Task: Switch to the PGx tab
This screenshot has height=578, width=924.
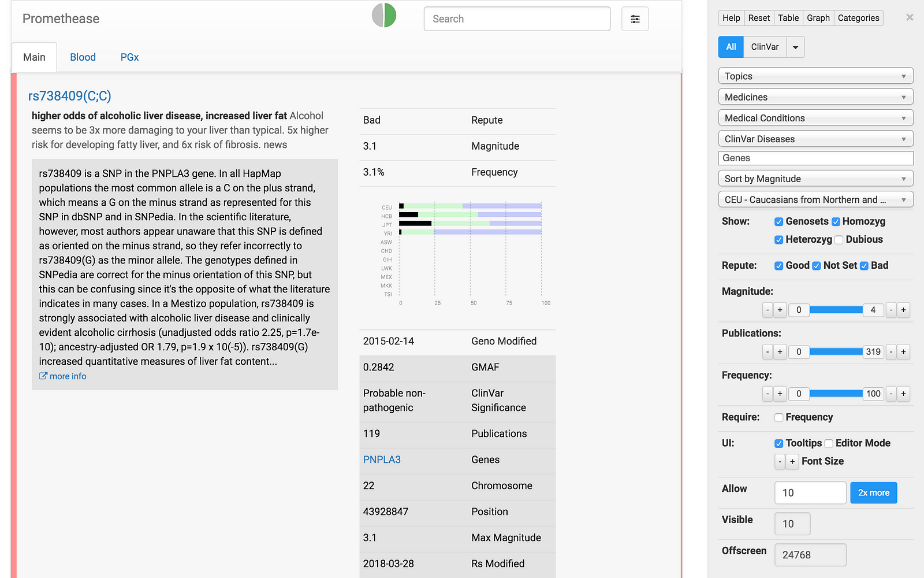Action: pyautogui.click(x=129, y=57)
